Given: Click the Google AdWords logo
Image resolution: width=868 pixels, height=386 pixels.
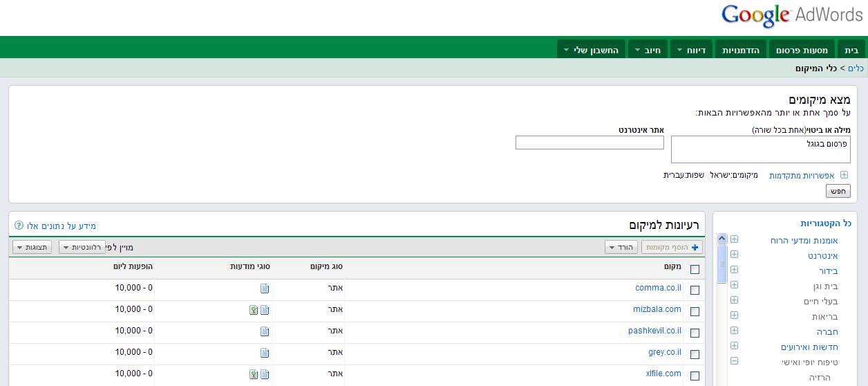Looking at the screenshot, I should pyautogui.click(x=793, y=15).
